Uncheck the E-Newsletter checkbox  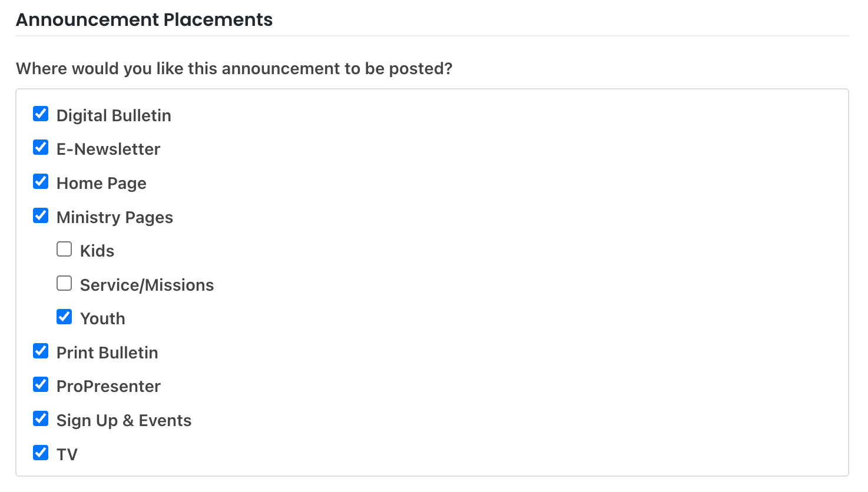(41, 147)
